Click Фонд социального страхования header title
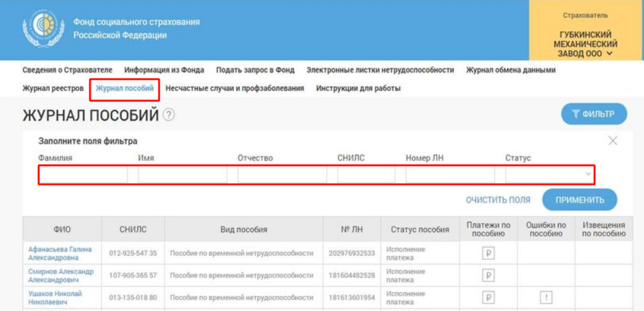 coord(137,29)
